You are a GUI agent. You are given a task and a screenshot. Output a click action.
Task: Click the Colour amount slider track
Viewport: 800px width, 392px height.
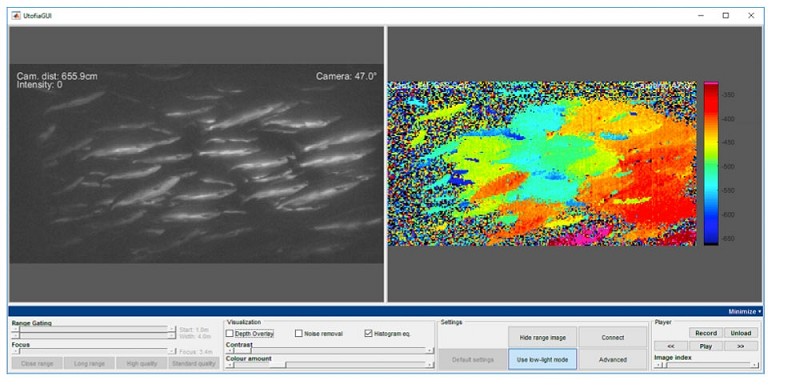pos(330,364)
